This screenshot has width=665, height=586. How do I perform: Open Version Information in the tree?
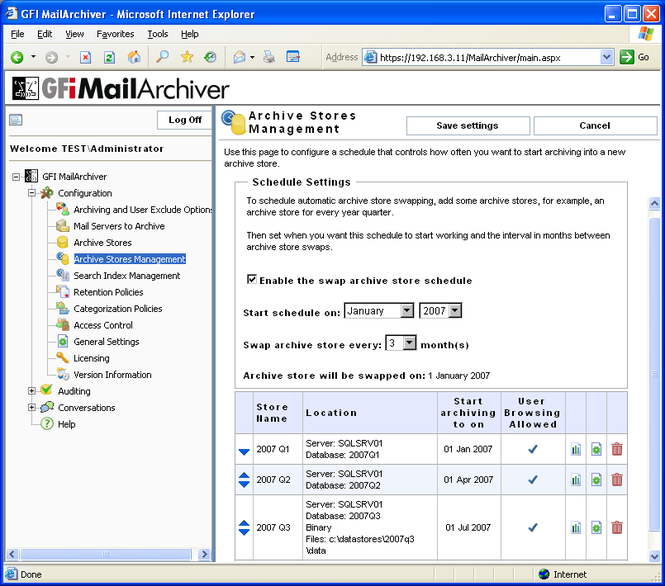112,375
